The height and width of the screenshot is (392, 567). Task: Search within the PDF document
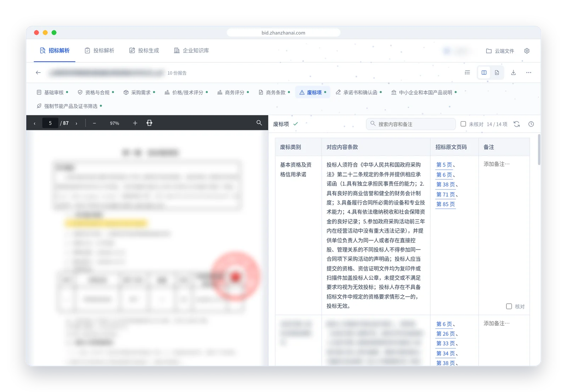259,123
